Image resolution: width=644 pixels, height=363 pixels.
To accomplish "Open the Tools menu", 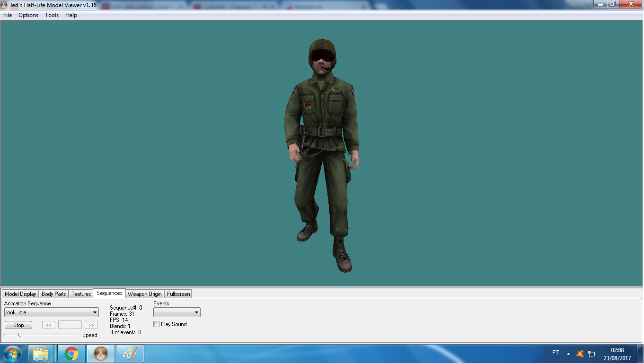I will coord(52,15).
